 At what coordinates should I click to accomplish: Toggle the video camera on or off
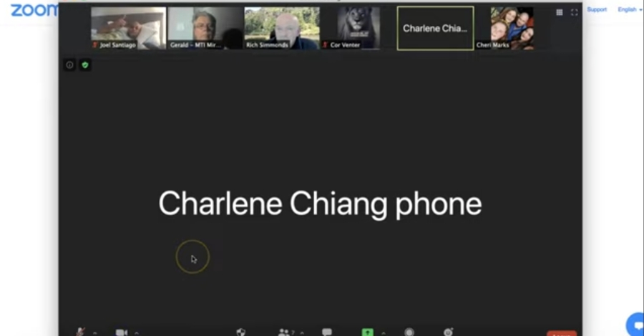point(121,332)
